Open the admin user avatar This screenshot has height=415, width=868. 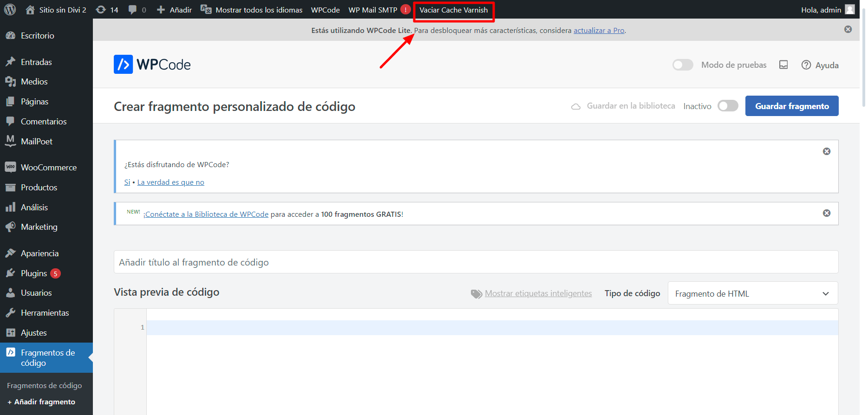click(x=850, y=10)
